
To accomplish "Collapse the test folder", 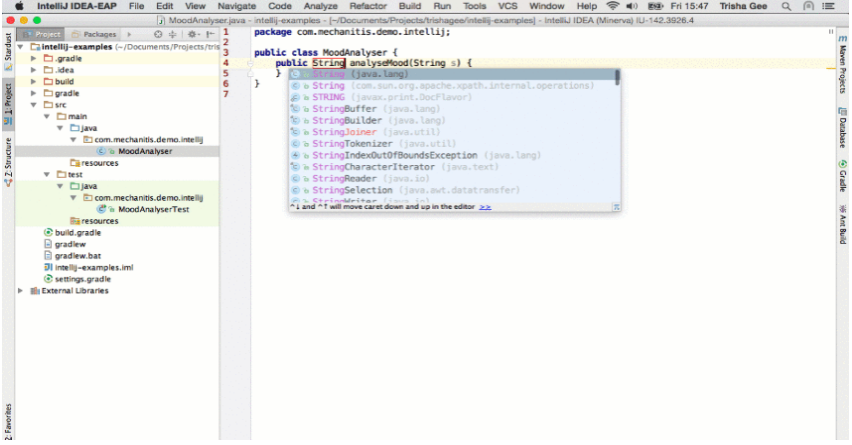I will click(47, 174).
